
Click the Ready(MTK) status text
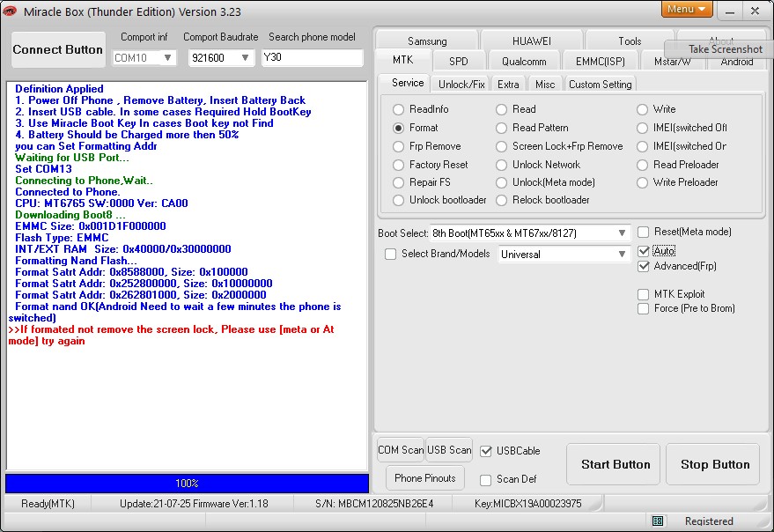point(48,504)
